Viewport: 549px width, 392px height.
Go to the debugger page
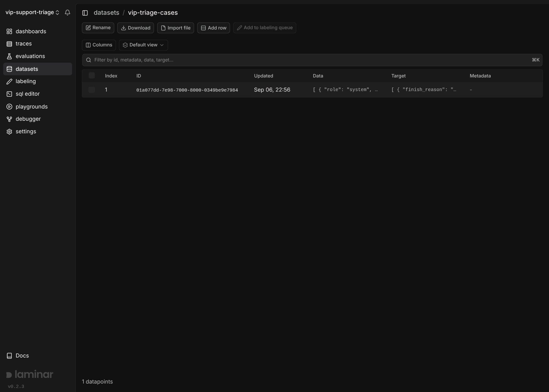[x=38, y=119]
